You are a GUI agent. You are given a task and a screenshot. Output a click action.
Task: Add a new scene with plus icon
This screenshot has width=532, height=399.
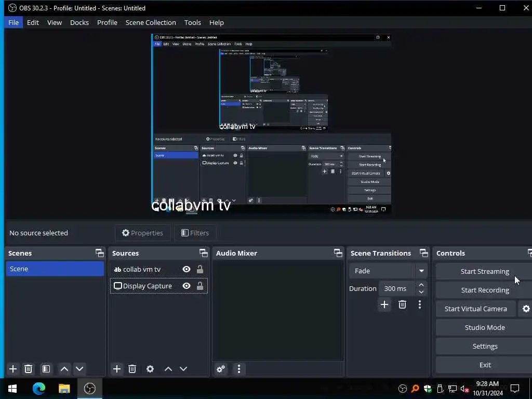[13, 369]
